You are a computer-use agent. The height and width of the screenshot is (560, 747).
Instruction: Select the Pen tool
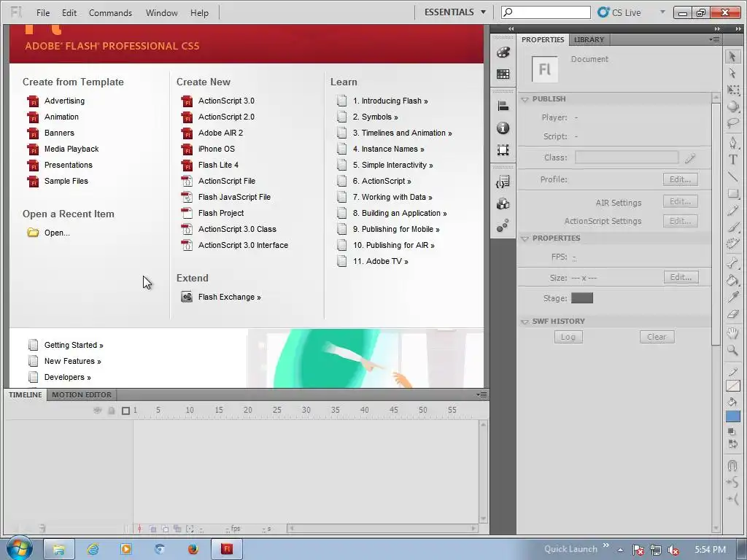point(732,142)
